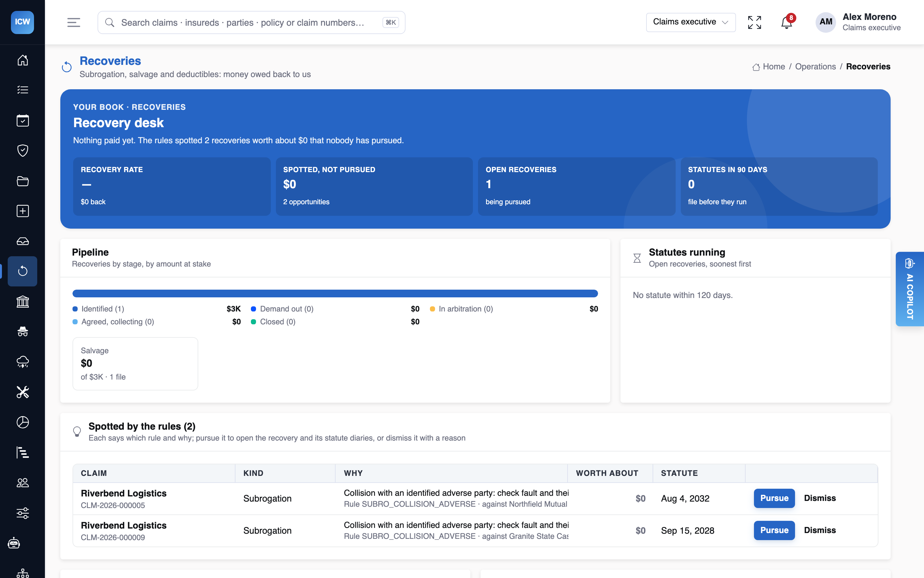Open the sliders settings sidebar icon
The width and height of the screenshot is (924, 578).
tap(22, 512)
